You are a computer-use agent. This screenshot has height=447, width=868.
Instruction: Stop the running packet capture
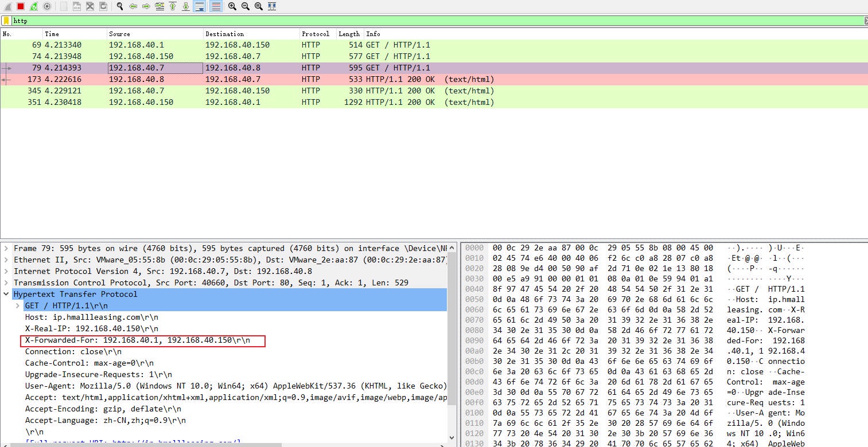pos(21,6)
